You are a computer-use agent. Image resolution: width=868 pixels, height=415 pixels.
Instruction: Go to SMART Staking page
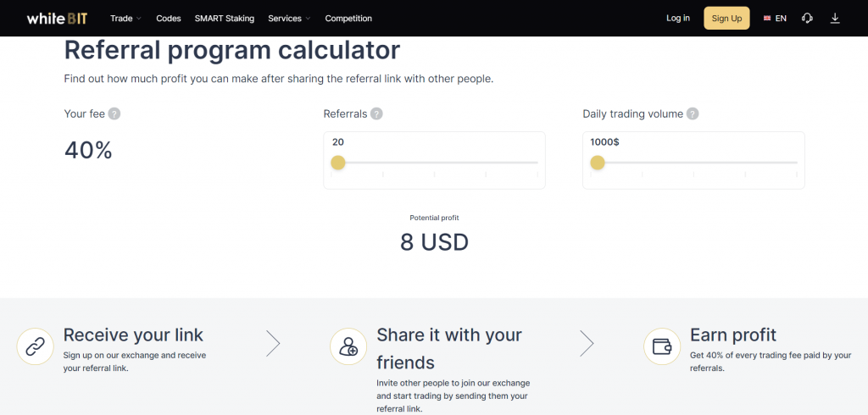click(x=224, y=19)
